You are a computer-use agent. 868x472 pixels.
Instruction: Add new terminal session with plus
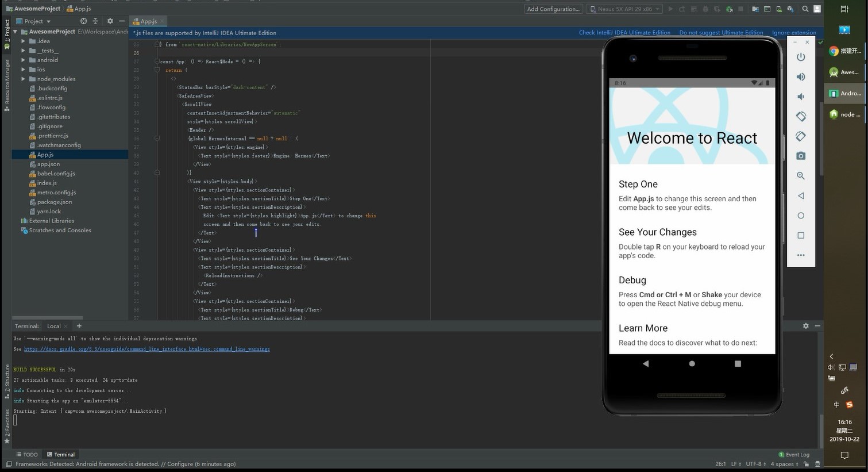tap(79, 326)
